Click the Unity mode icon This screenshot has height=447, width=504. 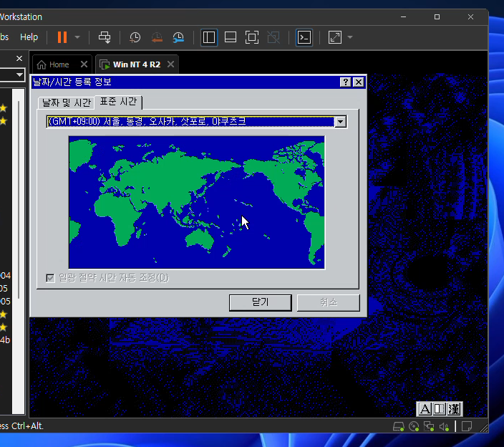point(273,37)
